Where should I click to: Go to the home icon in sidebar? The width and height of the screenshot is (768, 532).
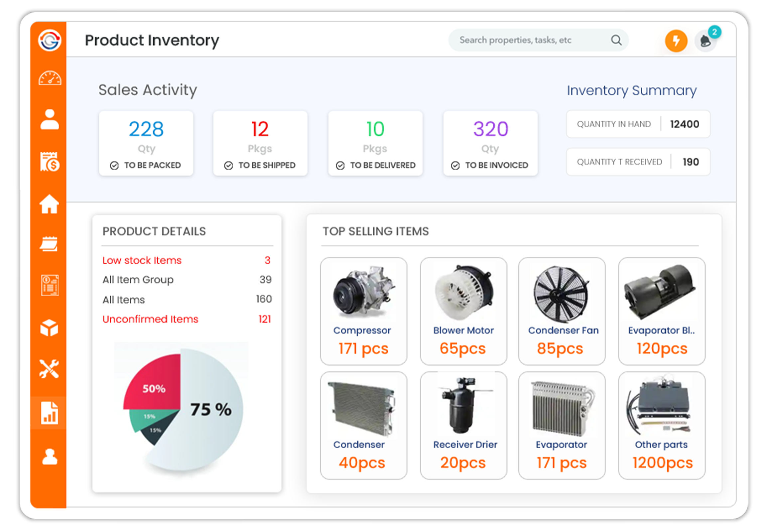[49, 204]
